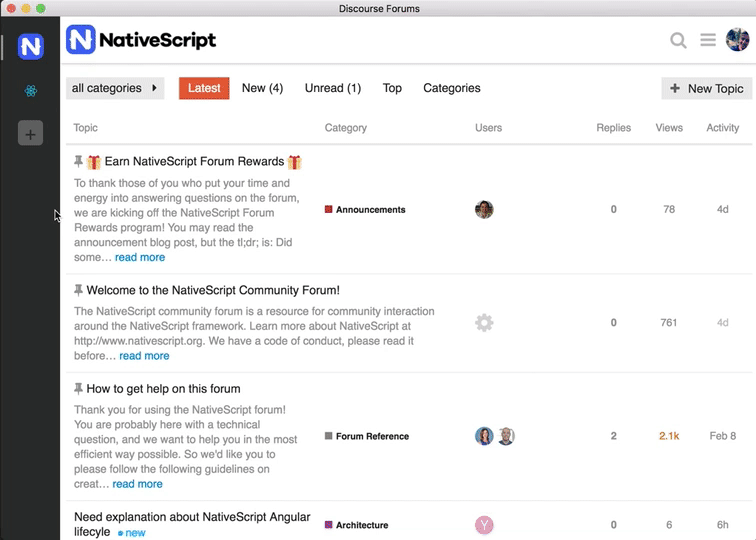Open Need explanation about NativeScript Angular lifecycle topic

point(192,524)
